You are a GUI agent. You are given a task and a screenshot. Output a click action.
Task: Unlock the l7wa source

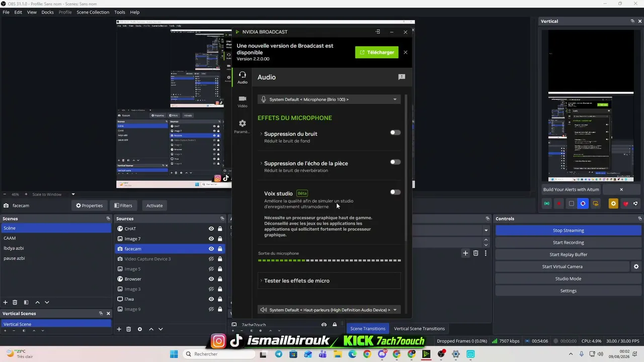click(220, 299)
